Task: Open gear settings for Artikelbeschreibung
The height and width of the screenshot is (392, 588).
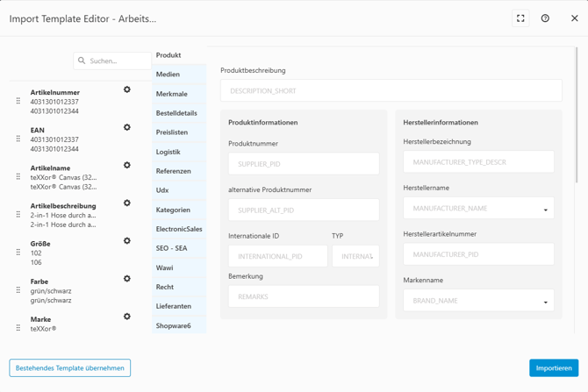Action: pos(127,203)
